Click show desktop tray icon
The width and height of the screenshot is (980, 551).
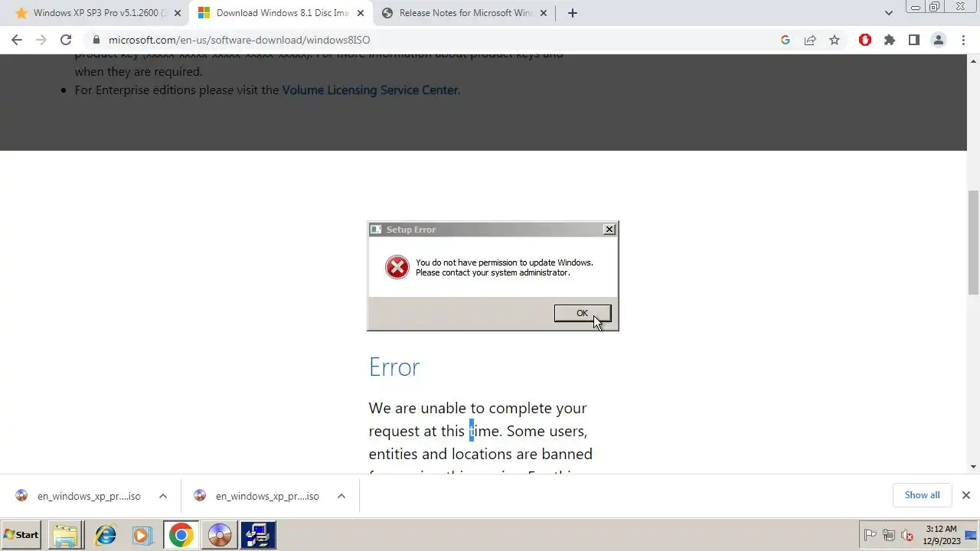click(971, 535)
